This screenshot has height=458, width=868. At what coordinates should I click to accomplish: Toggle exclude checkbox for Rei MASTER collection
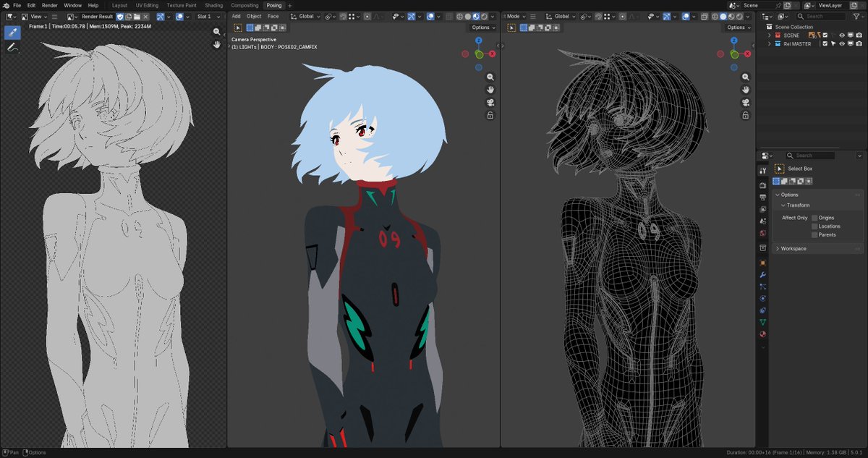pyautogui.click(x=825, y=43)
